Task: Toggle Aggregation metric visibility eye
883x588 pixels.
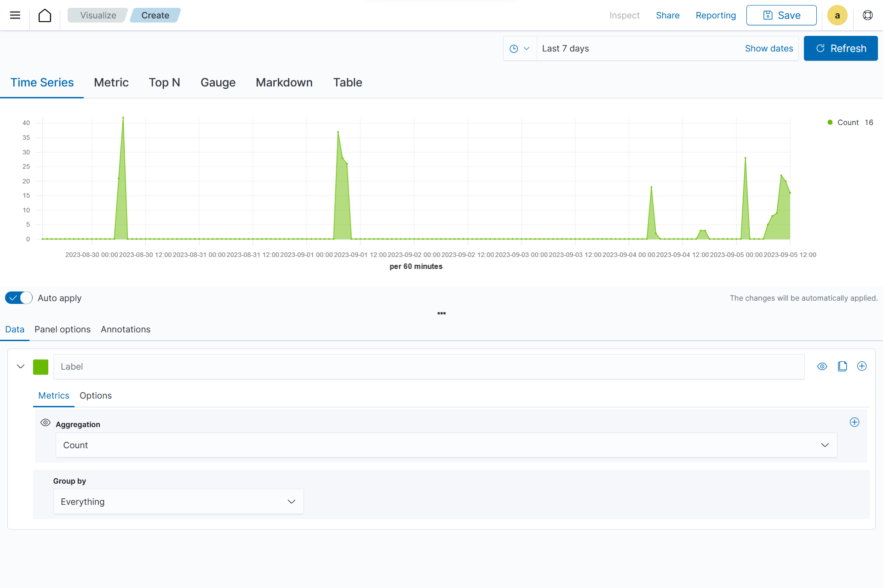Action: (x=46, y=422)
